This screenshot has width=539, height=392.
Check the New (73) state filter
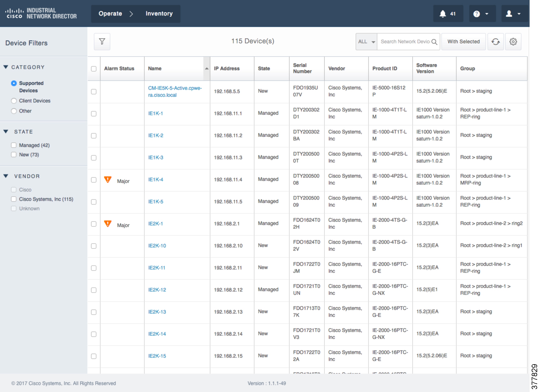[x=14, y=155]
